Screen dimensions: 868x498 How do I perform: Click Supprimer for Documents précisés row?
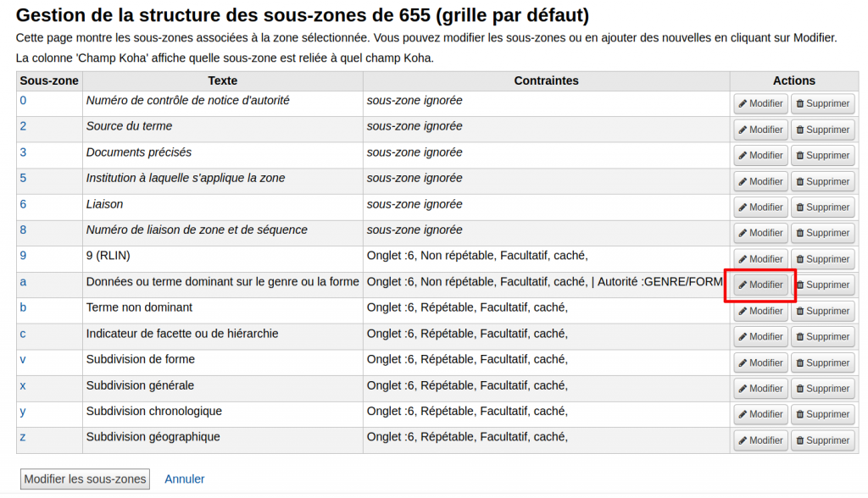(x=822, y=156)
